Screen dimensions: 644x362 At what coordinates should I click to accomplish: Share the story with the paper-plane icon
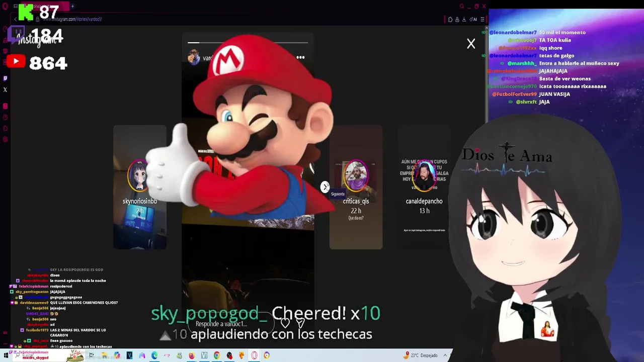pos(301,323)
